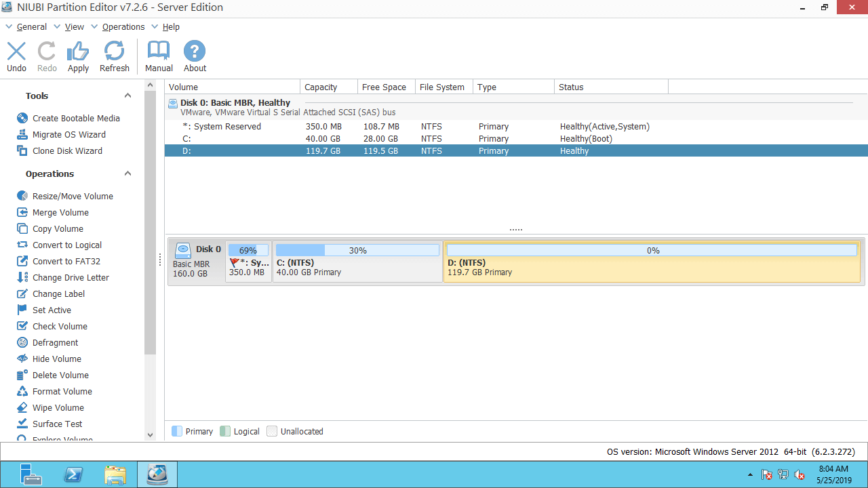Click C: partition usage bar
Viewport: 868px width, 488px height.
click(357, 251)
